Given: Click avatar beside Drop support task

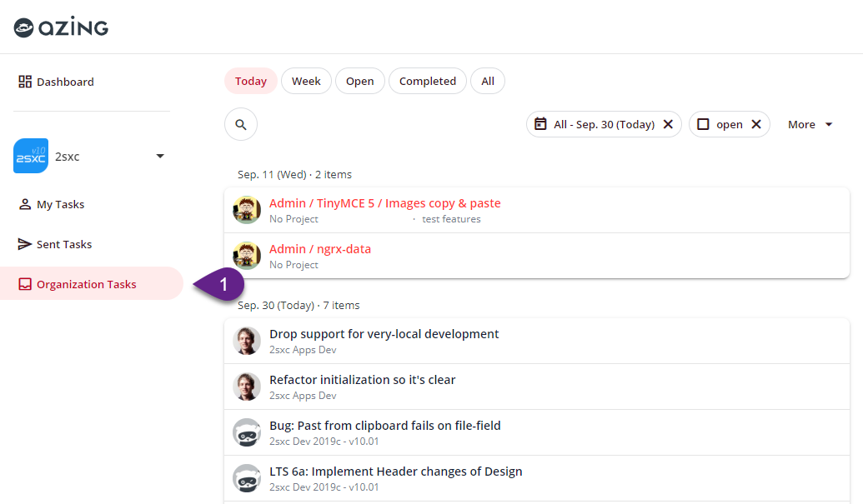Looking at the screenshot, I should pos(247,341).
